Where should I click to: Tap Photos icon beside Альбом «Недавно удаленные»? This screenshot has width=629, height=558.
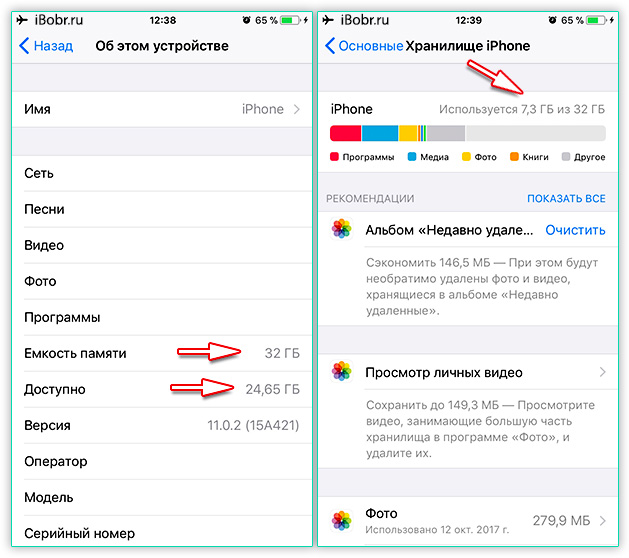click(341, 229)
